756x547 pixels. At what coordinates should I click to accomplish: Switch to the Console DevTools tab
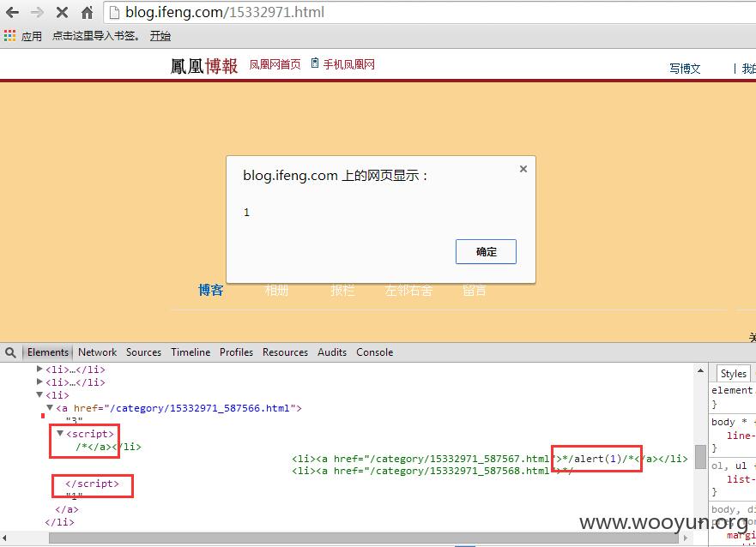click(375, 352)
